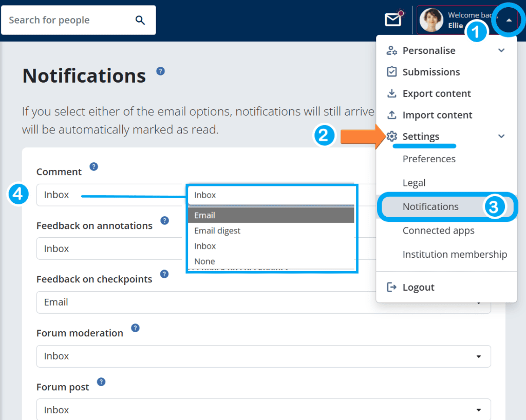Image resolution: width=526 pixels, height=420 pixels.
Task: Open help icon beside Notifications heading
Action: (x=161, y=71)
